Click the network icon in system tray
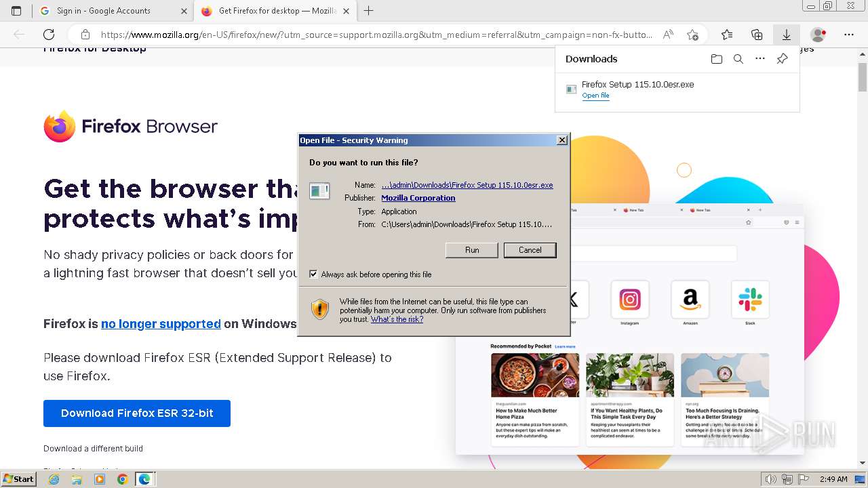 click(787, 479)
